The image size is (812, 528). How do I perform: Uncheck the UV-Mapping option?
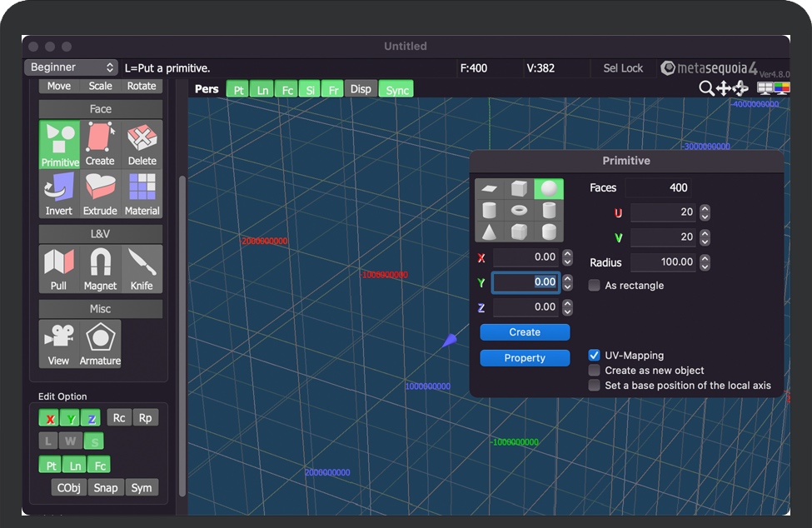point(594,356)
